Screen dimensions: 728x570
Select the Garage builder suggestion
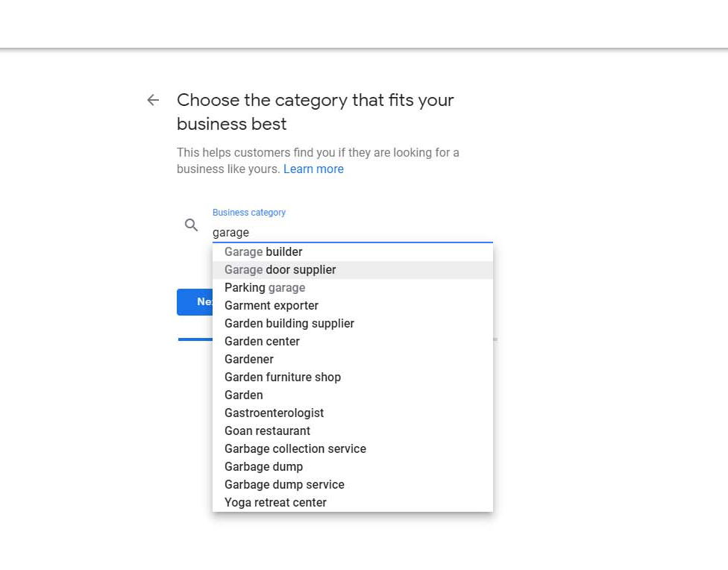[263, 251]
